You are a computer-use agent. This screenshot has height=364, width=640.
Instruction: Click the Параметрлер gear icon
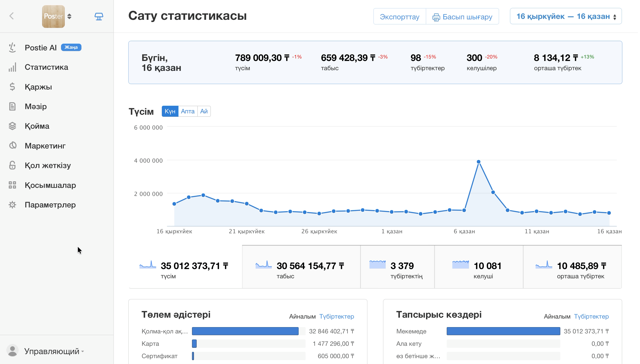(x=12, y=205)
